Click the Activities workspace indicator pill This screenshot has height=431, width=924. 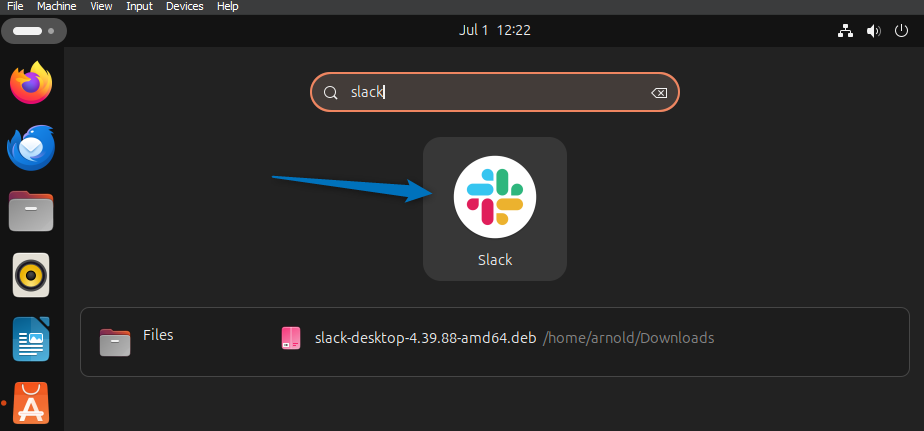click(x=33, y=31)
